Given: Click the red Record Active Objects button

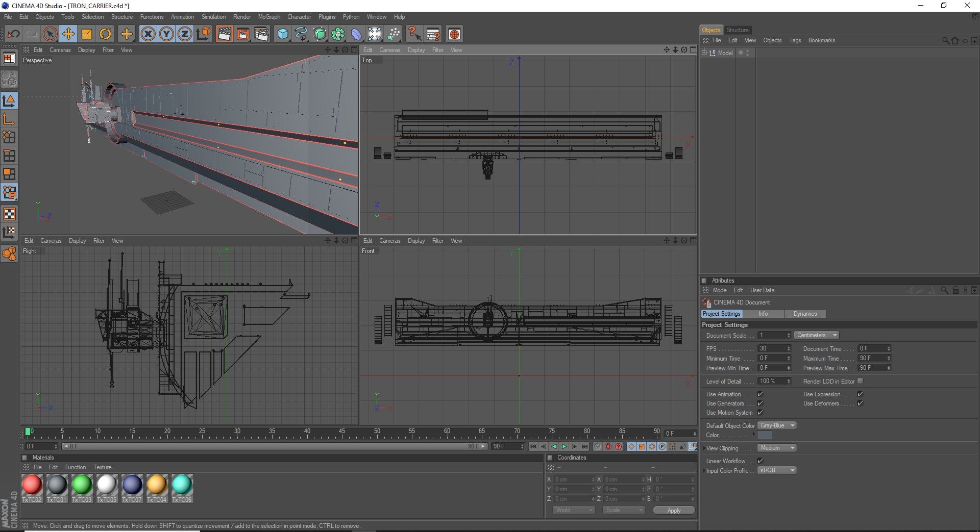Looking at the screenshot, I should pyautogui.click(x=608, y=446).
